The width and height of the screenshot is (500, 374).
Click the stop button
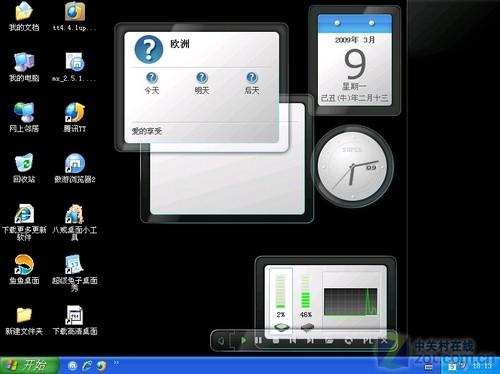276,341
